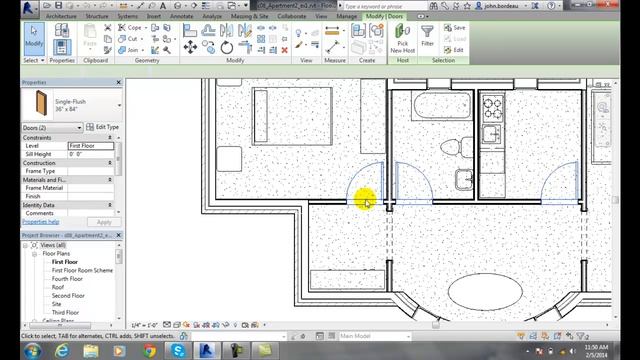Click the favorites star icon in title bar
This screenshot has width=640, height=360.
tap(467, 6)
